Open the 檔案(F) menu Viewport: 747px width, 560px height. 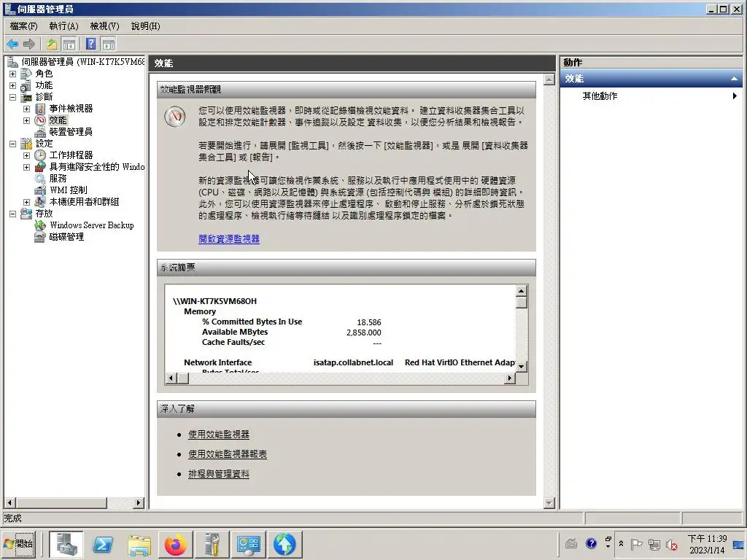tap(23, 26)
